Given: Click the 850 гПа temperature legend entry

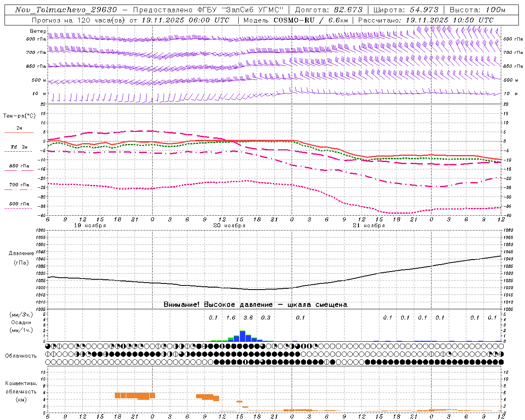Looking at the screenshot, I should [x=19, y=166].
